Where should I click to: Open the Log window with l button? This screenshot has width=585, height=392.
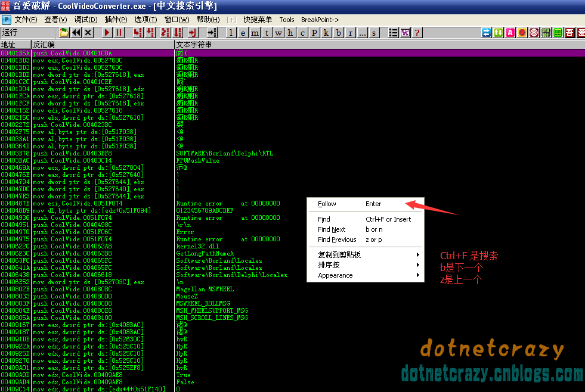click(x=231, y=33)
